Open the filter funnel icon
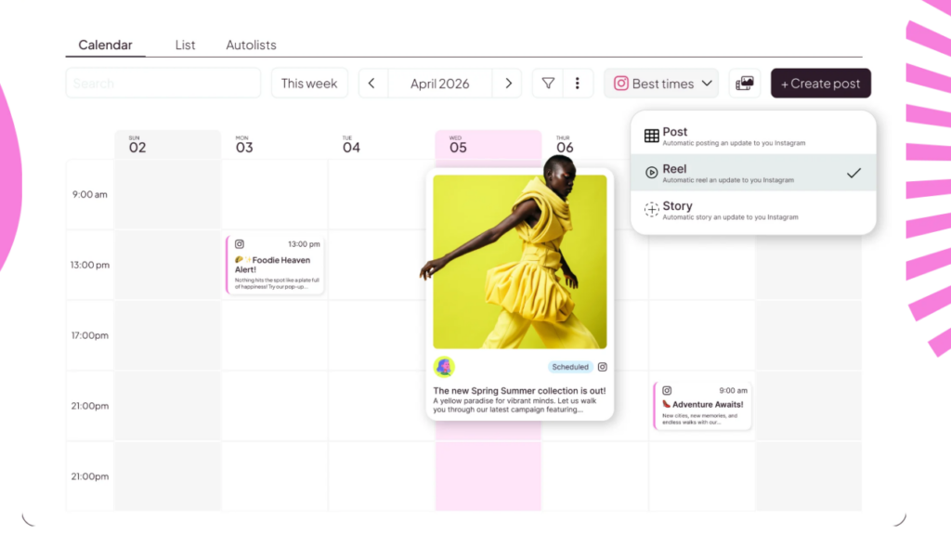 548,84
